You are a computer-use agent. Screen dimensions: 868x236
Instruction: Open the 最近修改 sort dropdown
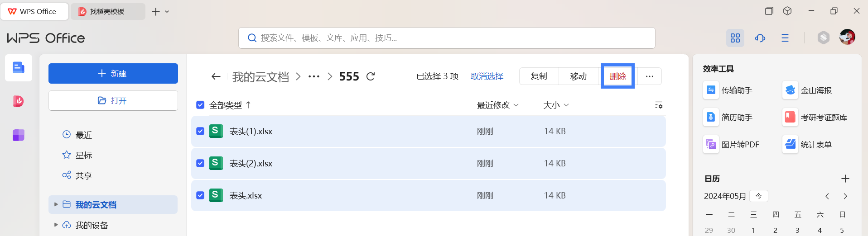(x=497, y=105)
